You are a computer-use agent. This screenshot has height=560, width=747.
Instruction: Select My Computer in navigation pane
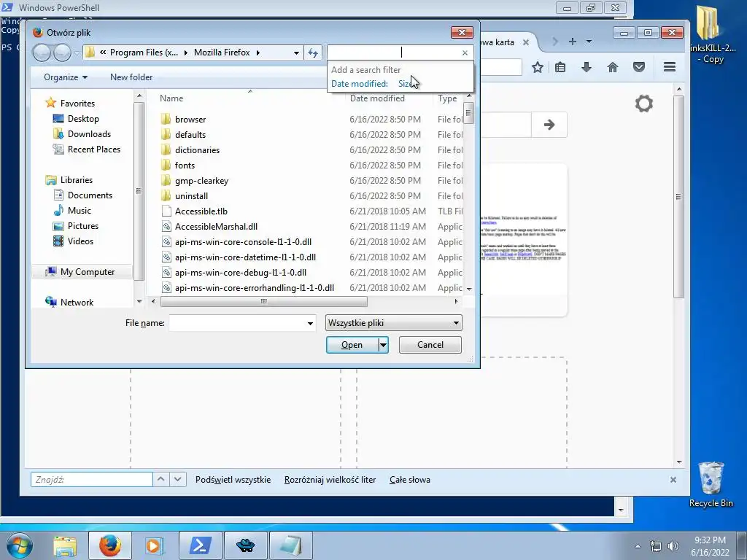(x=82, y=272)
